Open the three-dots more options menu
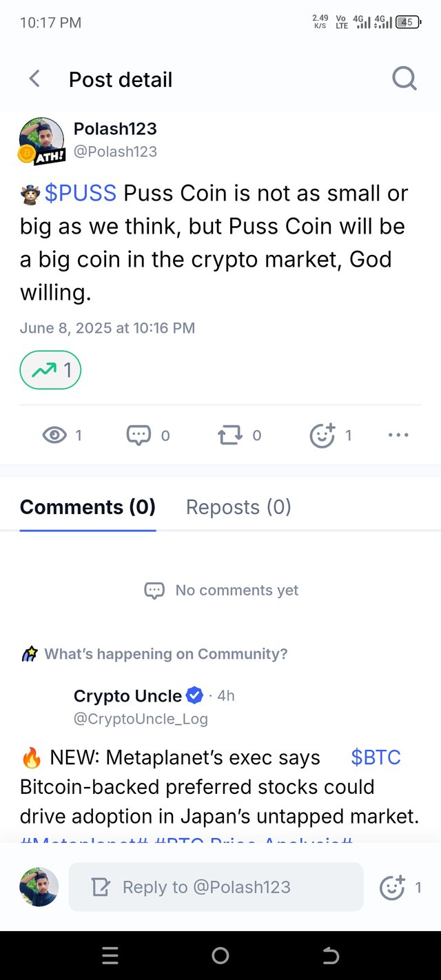 398,435
